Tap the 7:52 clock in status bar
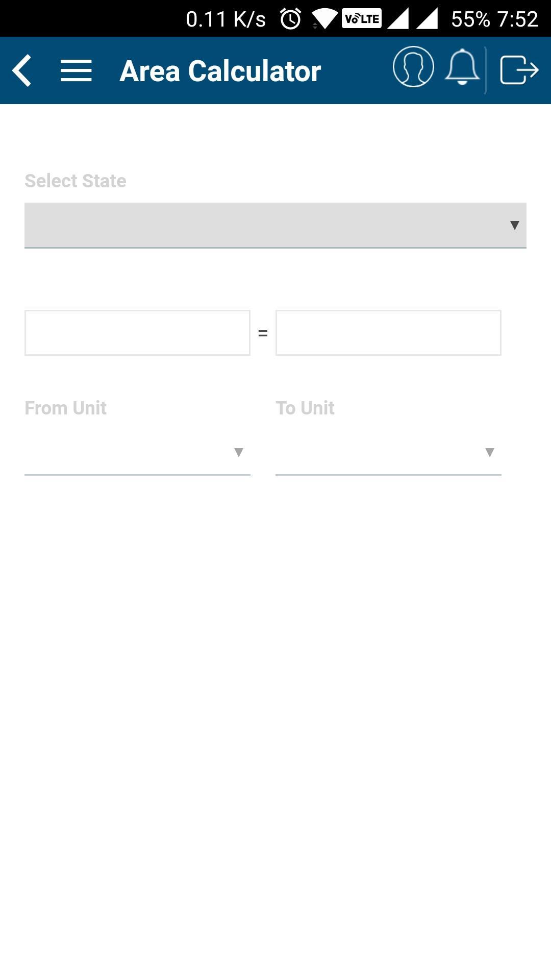The width and height of the screenshot is (551, 980). [x=517, y=19]
